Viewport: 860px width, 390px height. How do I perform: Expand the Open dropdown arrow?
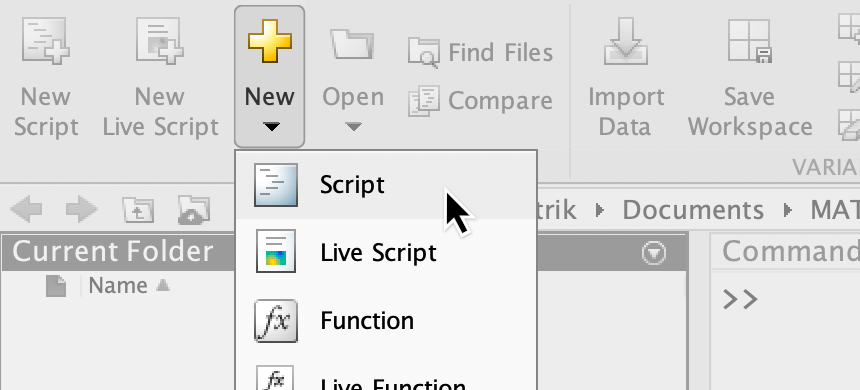tap(354, 127)
